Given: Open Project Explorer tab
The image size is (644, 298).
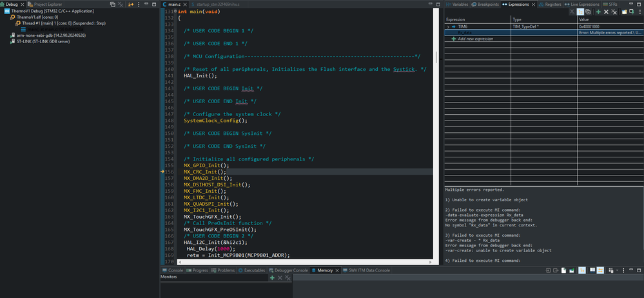Looking at the screenshot, I should 44,4.
